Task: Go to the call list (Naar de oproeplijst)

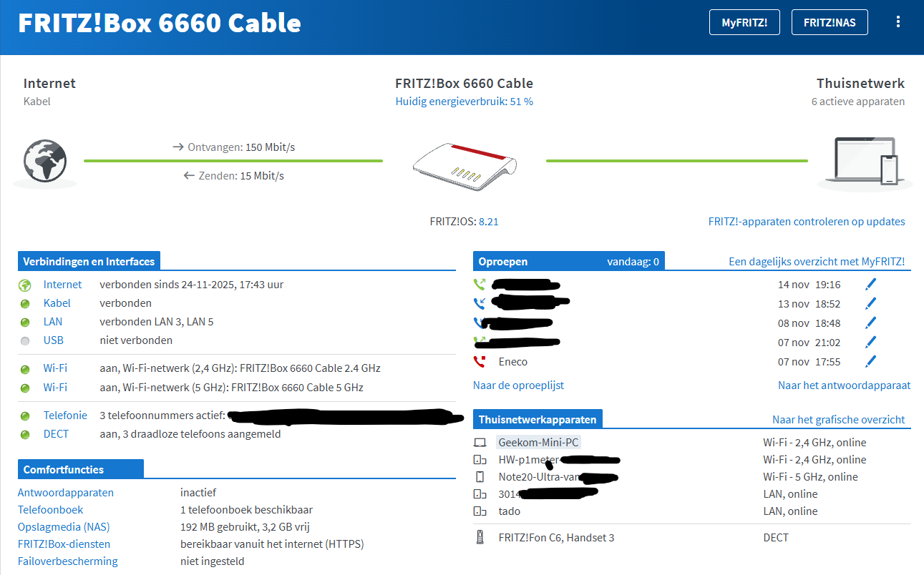Action: point(518,385)
